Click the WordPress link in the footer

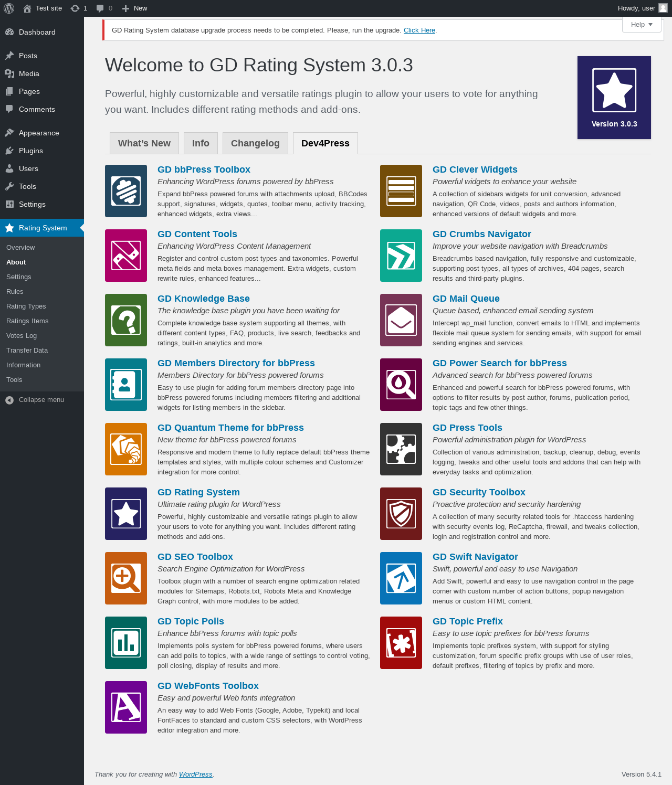click(x=196, y=775)
